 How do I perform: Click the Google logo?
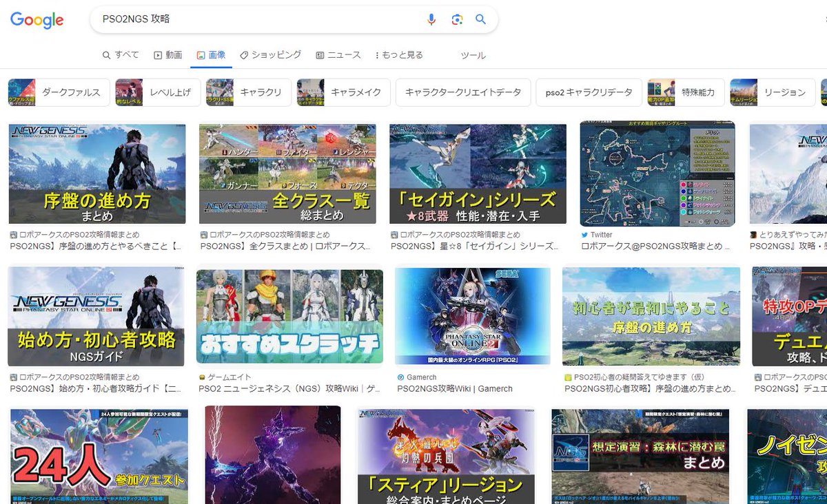click(37, 20)
